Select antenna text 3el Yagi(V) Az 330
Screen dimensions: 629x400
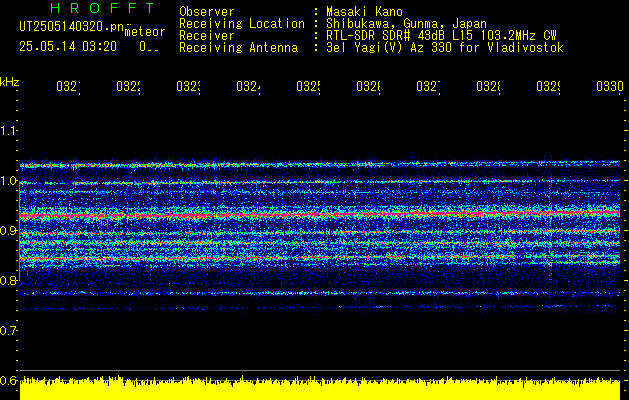point(389,48)
